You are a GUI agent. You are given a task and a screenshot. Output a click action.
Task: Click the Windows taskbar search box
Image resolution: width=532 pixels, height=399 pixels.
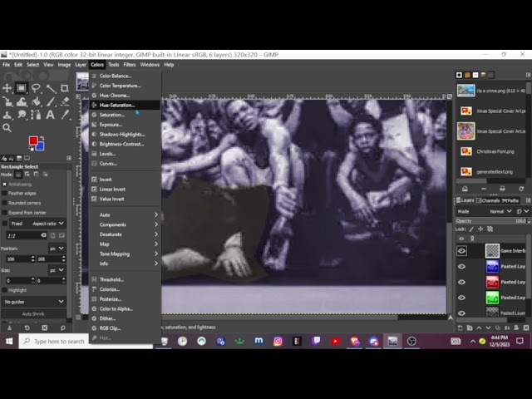86,342
